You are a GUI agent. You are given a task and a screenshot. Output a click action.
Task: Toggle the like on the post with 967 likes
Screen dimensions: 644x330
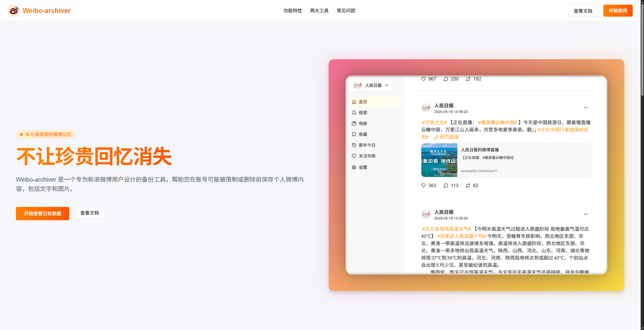click(x=423, y=79)
